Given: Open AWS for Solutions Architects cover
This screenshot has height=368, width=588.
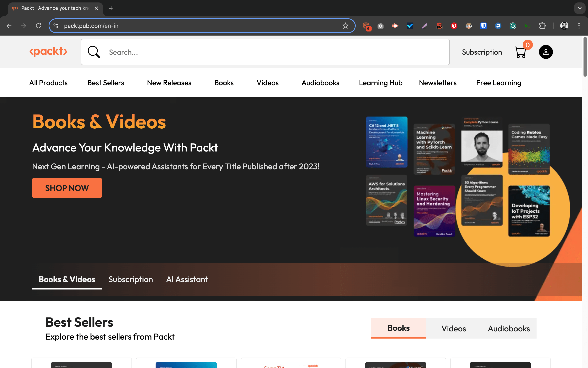Looking at the screenshot, I should [386, 200].
